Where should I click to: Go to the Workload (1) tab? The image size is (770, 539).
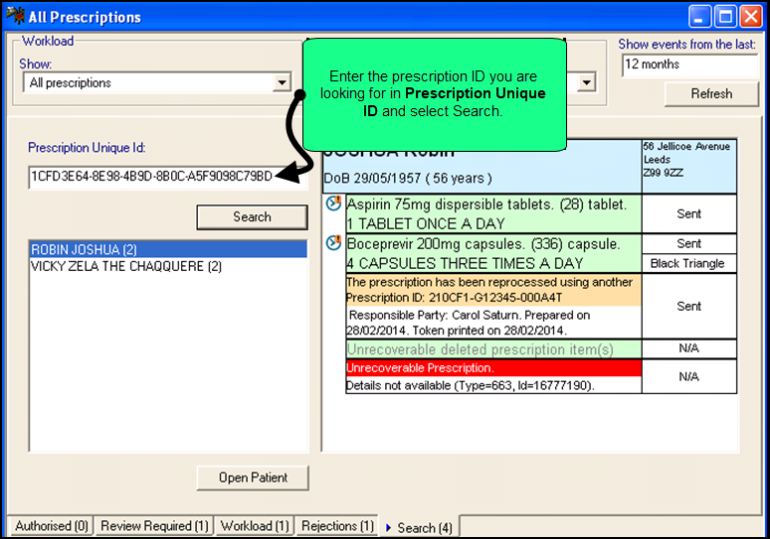[x=254, y=526]
